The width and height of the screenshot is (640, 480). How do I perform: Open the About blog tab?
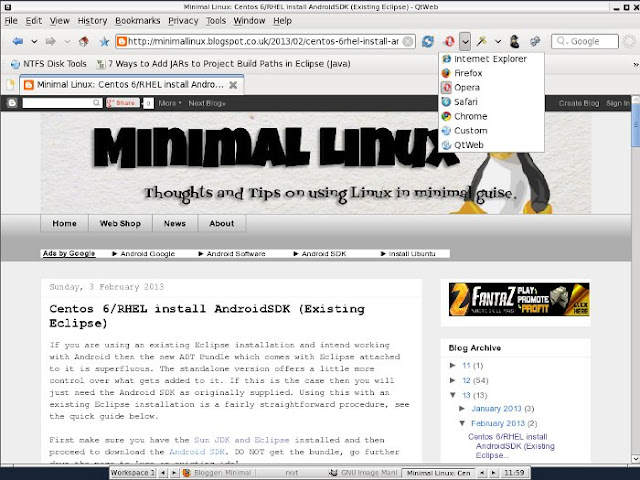222,223
